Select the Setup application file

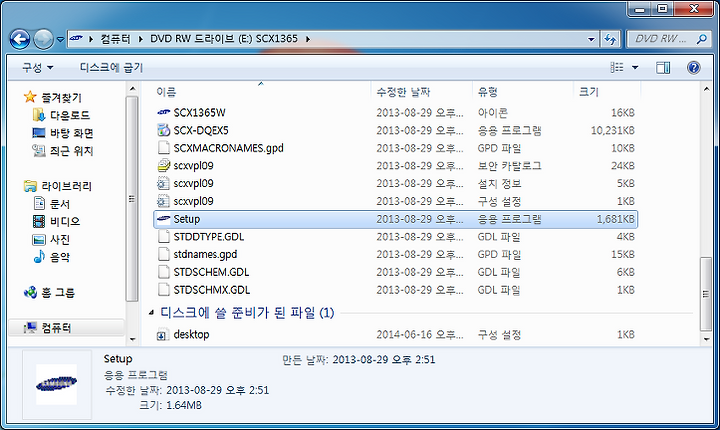coord(396,219)
